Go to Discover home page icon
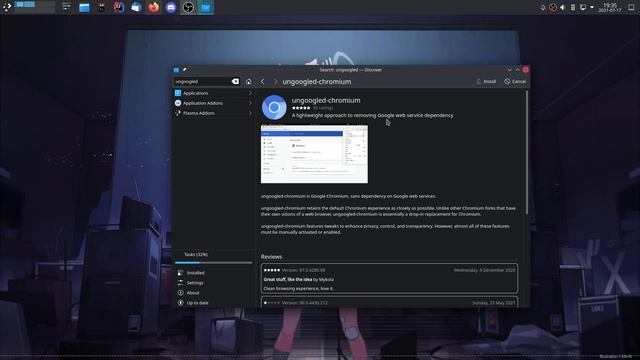The image size is (640, 360). (249, 82)
